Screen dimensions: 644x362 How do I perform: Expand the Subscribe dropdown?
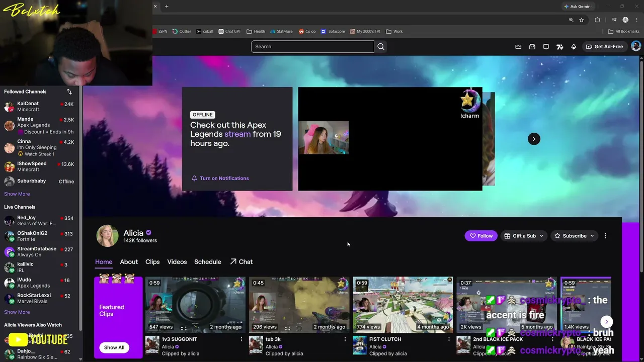click(x=574, y=236)
